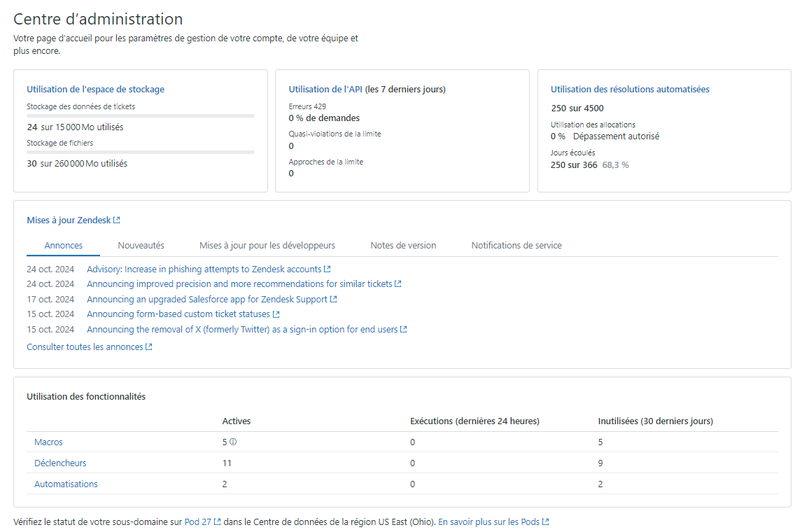Click external link icon beside Consulter toutes les annonces

point(149,346)
